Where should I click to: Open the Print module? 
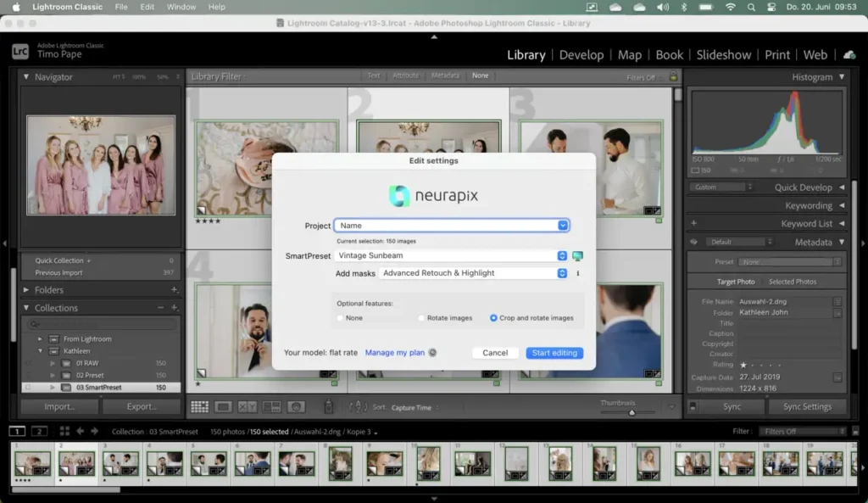coord(777,55)
